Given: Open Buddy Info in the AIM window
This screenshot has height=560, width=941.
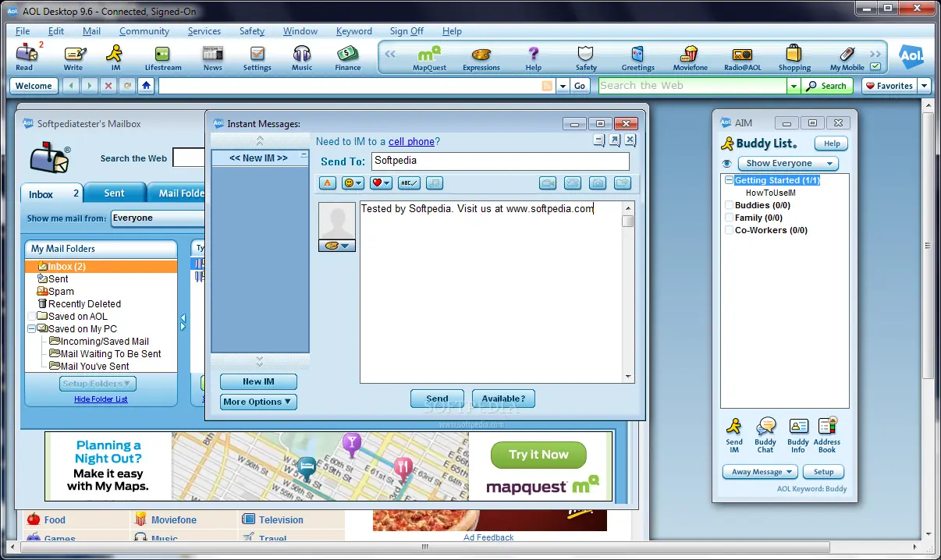Looking at the screenshot, I should coord(798,435).
